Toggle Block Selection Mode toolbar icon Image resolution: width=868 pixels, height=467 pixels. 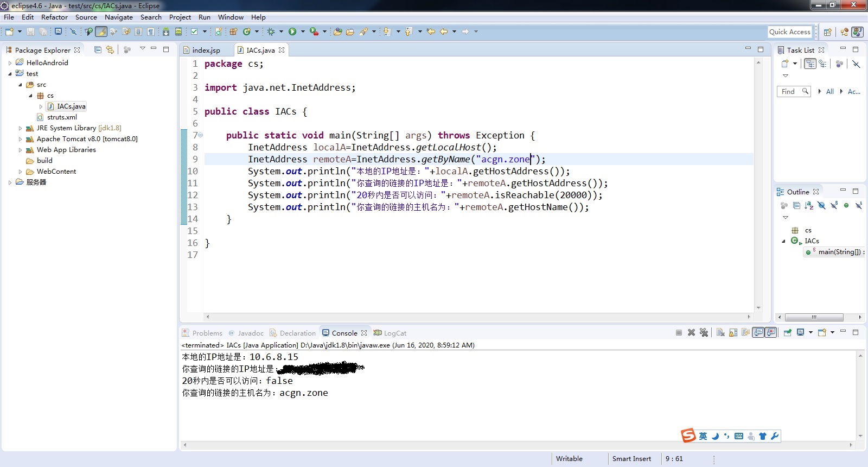point(138,31)
